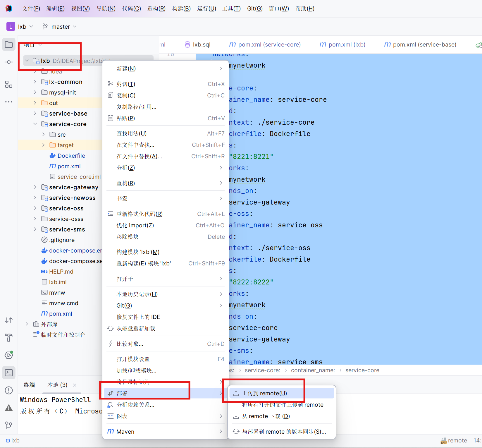Viewport: 482px width, 448px height.
Task: Open the warning triangle tool window
Action: 9,408
